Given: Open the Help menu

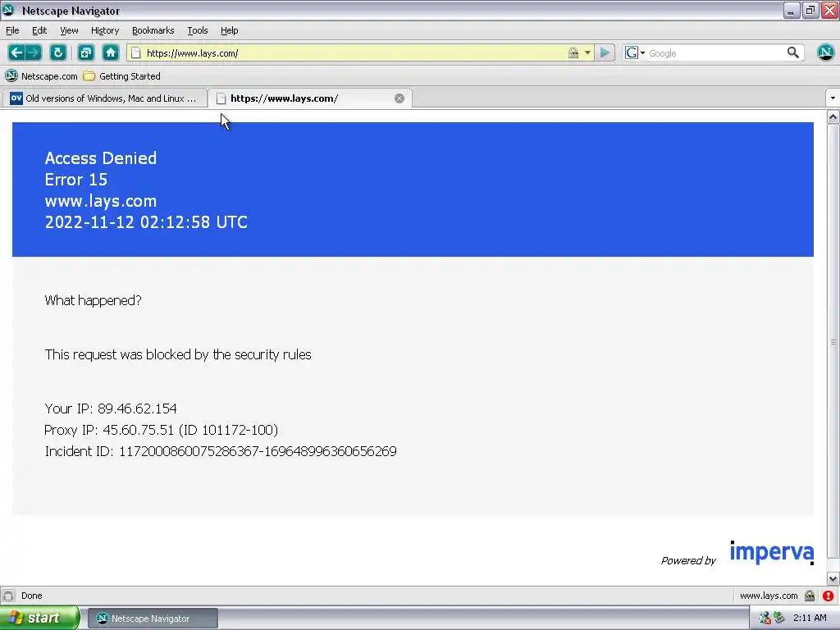Looking at the screenshot, I should pyautogui.click(x=230, y=30).
